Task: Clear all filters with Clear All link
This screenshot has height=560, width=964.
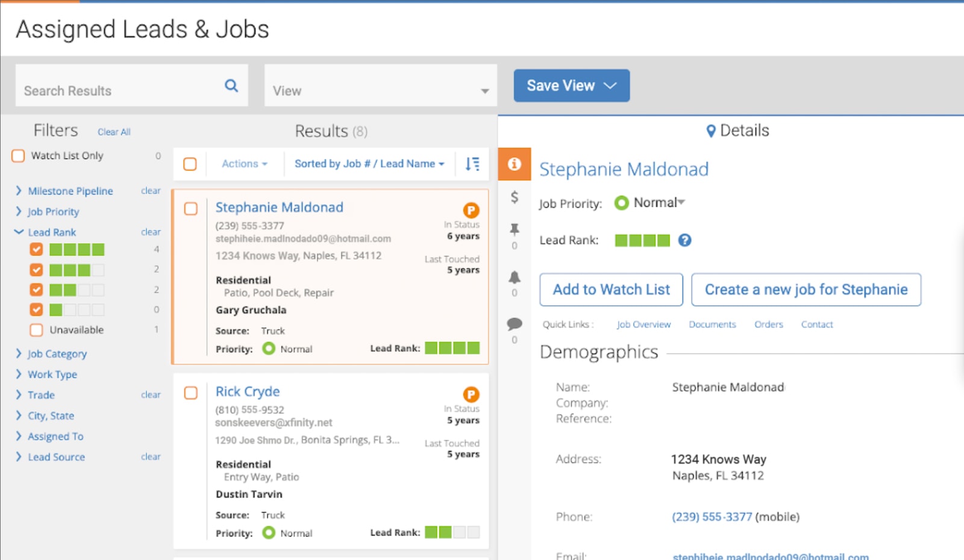Action: point(113,131)
